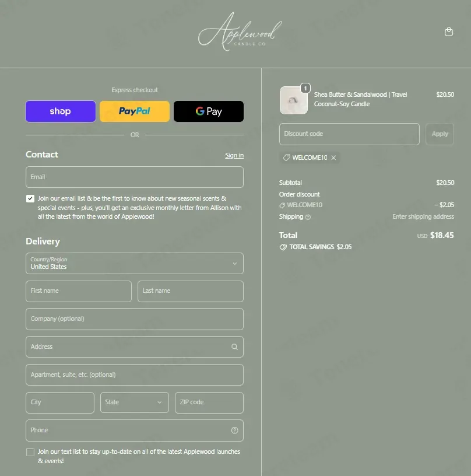Image resolution: width=471 pixels, height=476 pixels.
Task: Open the Country/Region dropdown
Action: pyautogui.click(x=135, y=264)
